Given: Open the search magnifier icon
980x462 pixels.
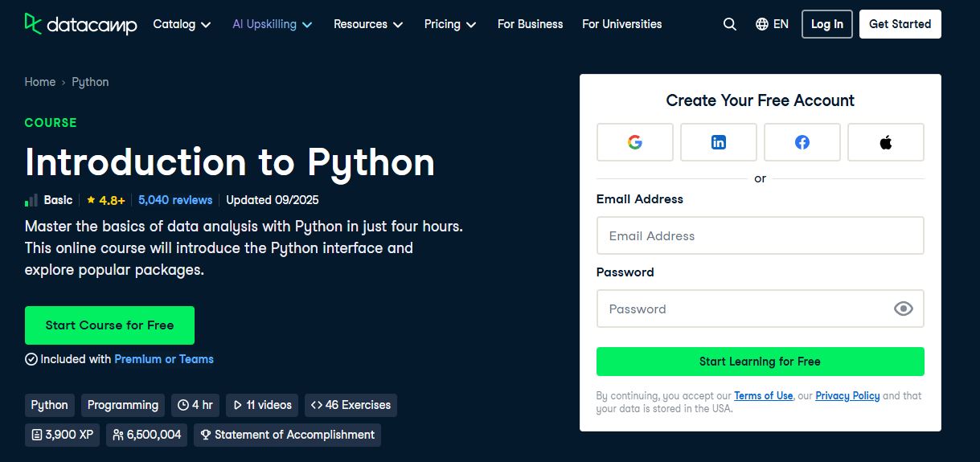Looking at the screenshot, I should (729, 24).
